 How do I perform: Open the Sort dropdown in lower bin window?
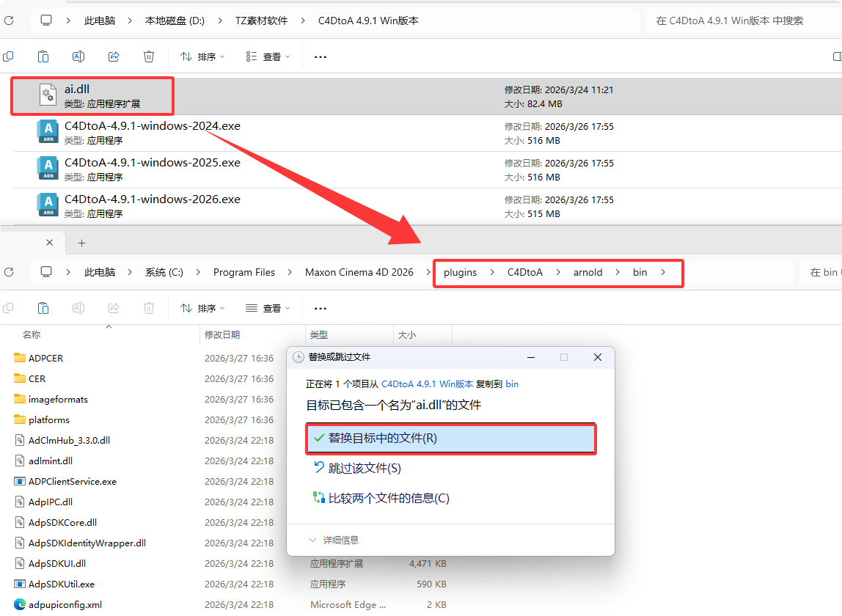(202, 308)
